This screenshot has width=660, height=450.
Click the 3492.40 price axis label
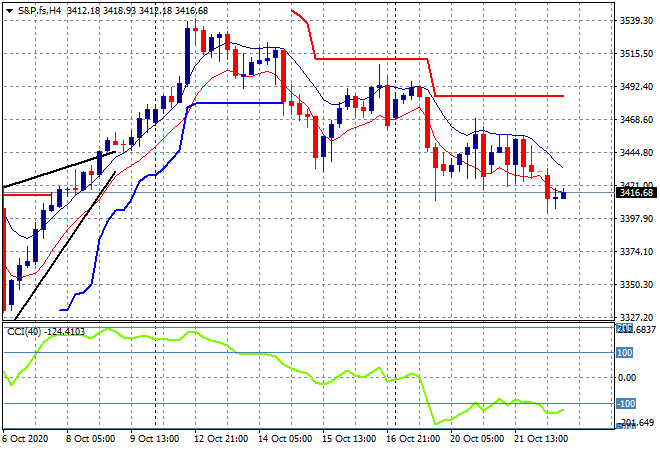click(636, 86)
